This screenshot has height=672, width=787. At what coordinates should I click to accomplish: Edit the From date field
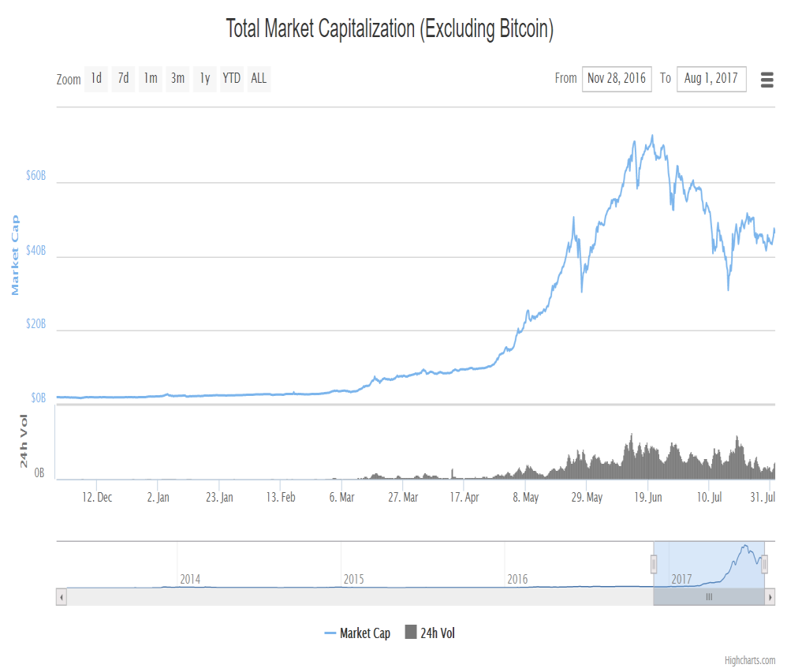click(x=617, y=79)
